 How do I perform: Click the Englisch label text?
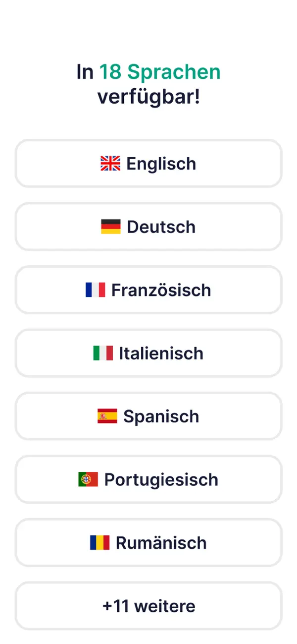(x=161, y=163)
